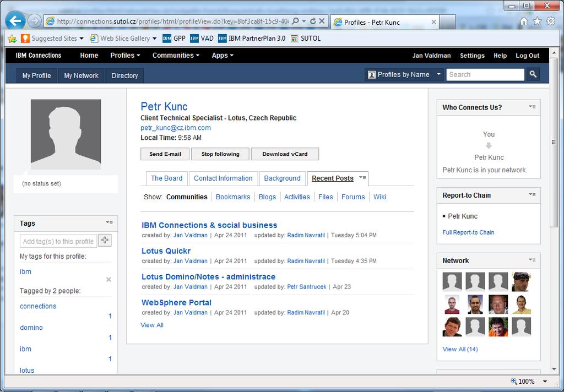Click the bandana man network photo

pyautogui.click(x=521, y=281)
